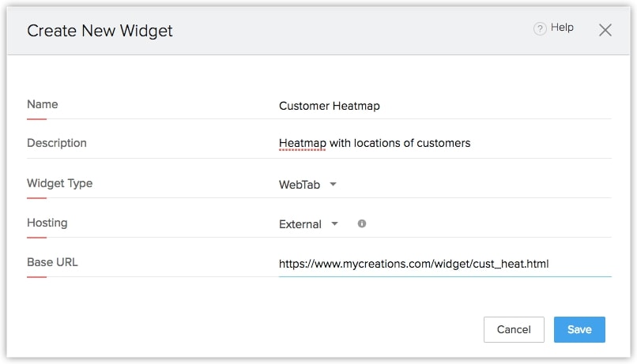Click the Base URL label

52,262
